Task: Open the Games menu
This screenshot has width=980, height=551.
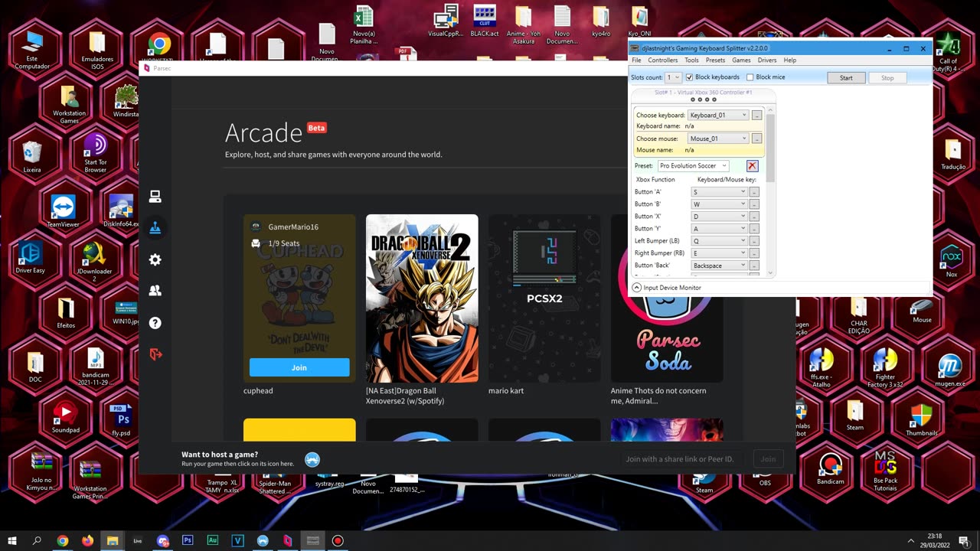Action: (741, 60)
